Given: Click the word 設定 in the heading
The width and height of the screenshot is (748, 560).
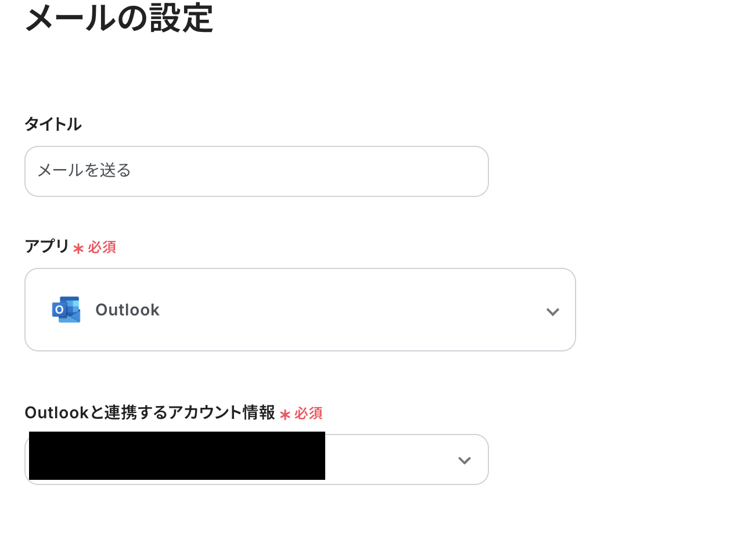Looking at the screenshot, I should (x=182, y=18).
